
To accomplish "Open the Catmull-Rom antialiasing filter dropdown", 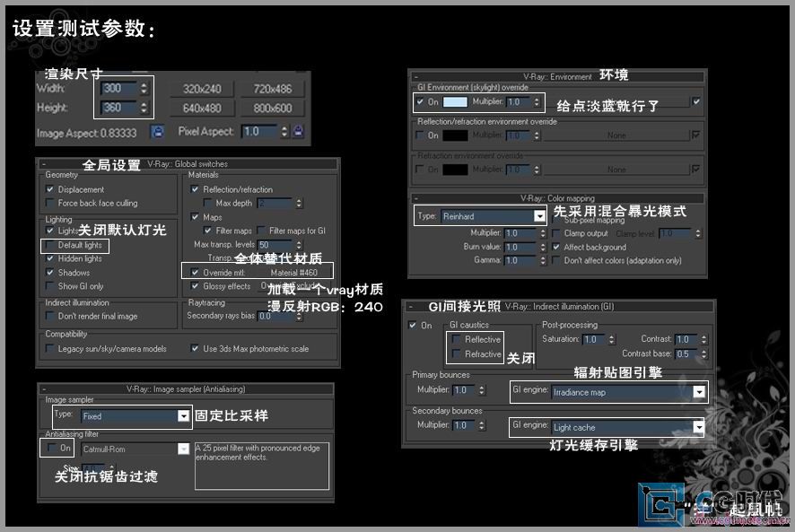I will [x=183, y=449].
